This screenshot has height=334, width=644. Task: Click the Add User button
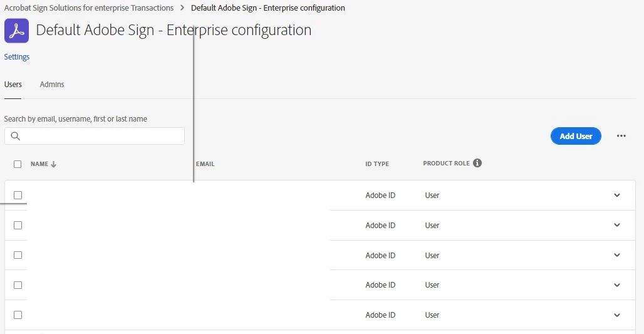click(x=576, y=136)
